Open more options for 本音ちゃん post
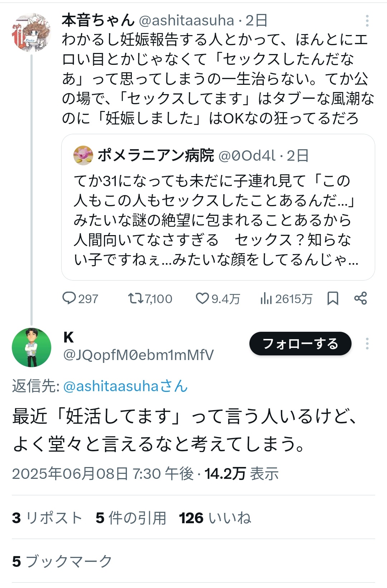This screenshot has width=387, height=588. tap(367, 21)
